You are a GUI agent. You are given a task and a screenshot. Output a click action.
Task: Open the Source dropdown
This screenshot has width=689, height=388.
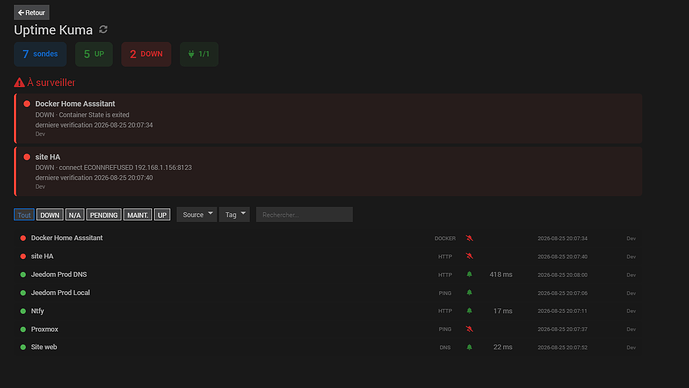pos(197,214)
